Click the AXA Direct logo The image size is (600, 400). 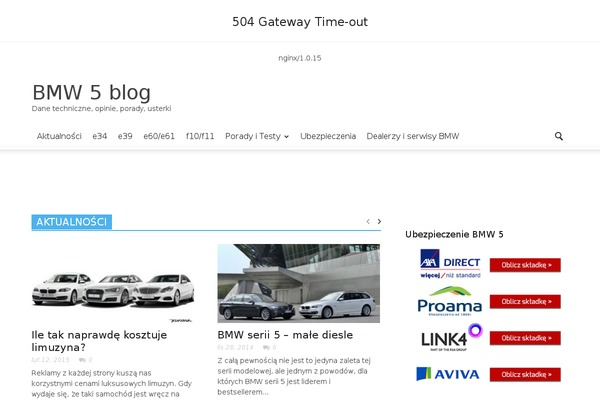pyautogui.click(x=450, y=264)
